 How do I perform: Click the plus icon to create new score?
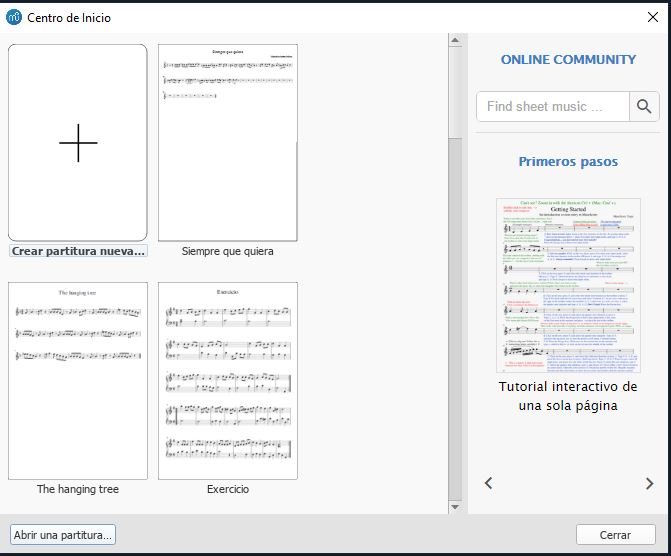point(78,143)
